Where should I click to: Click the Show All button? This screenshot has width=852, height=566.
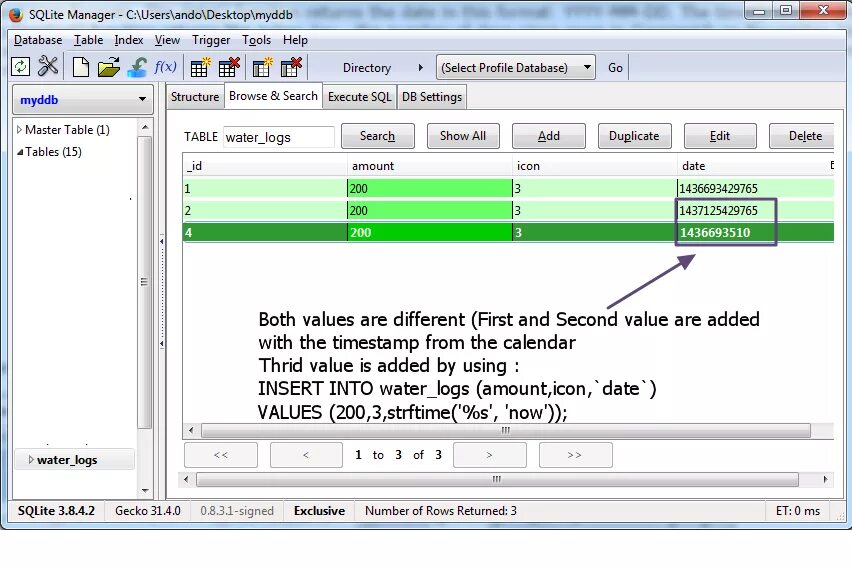click(463, 136)
